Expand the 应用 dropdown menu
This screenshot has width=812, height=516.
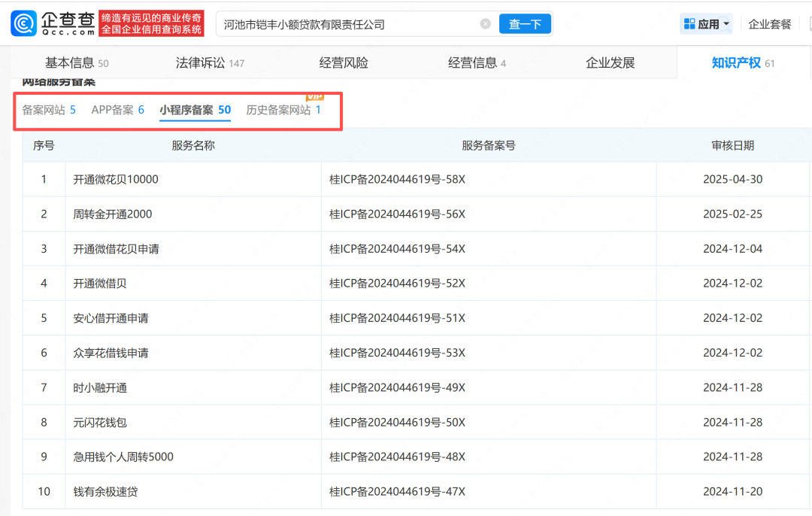(726, 24)
